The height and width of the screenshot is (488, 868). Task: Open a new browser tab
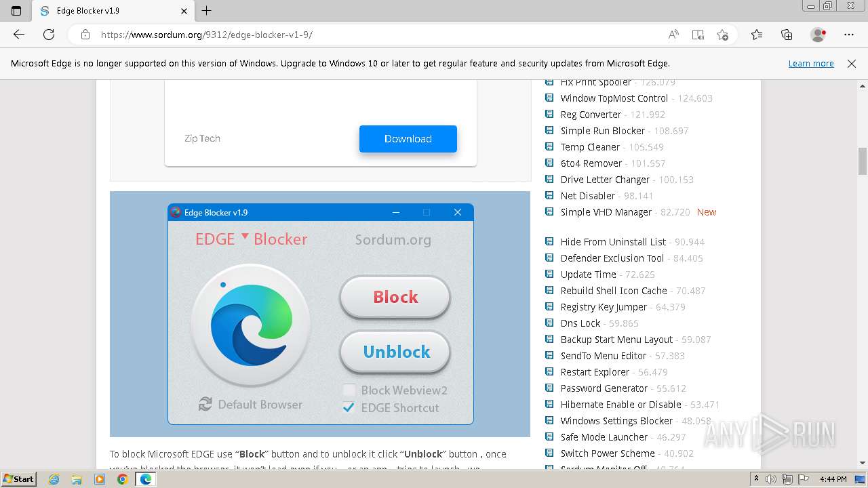[207, 11]
